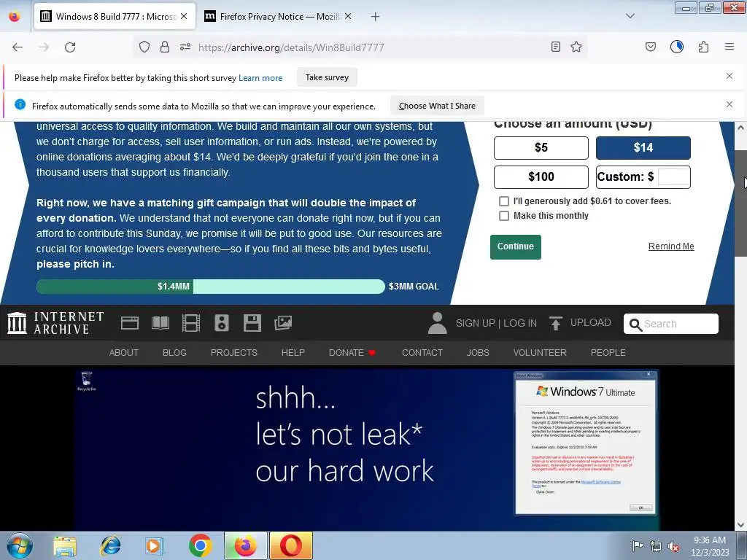Screen dimensions: 747x560
Task: Click the green Continue button
Action: pyautogui.click(x=516, y=246)
